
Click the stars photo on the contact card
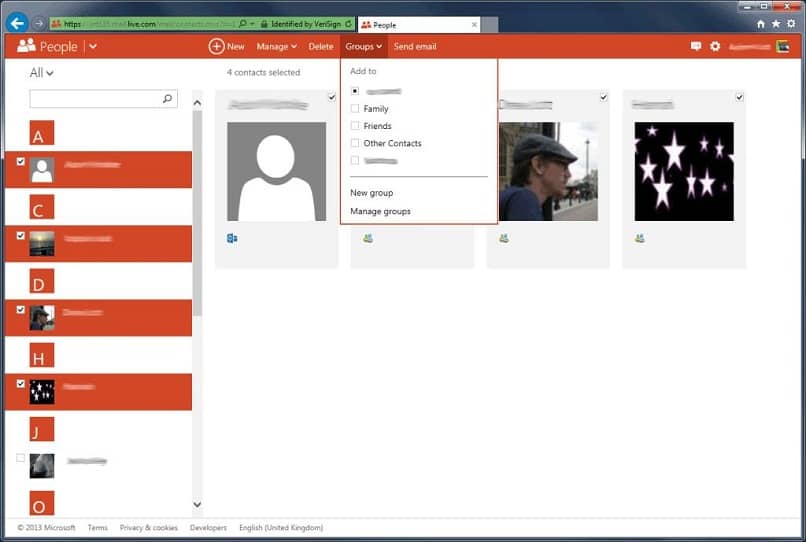pyautogui.click(x=684, y=171)
